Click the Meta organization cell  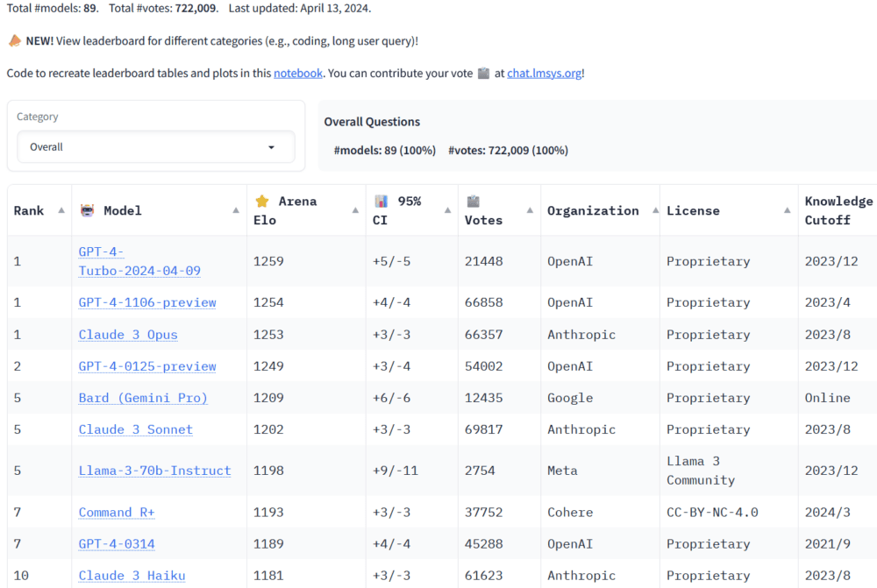[562, 471]
